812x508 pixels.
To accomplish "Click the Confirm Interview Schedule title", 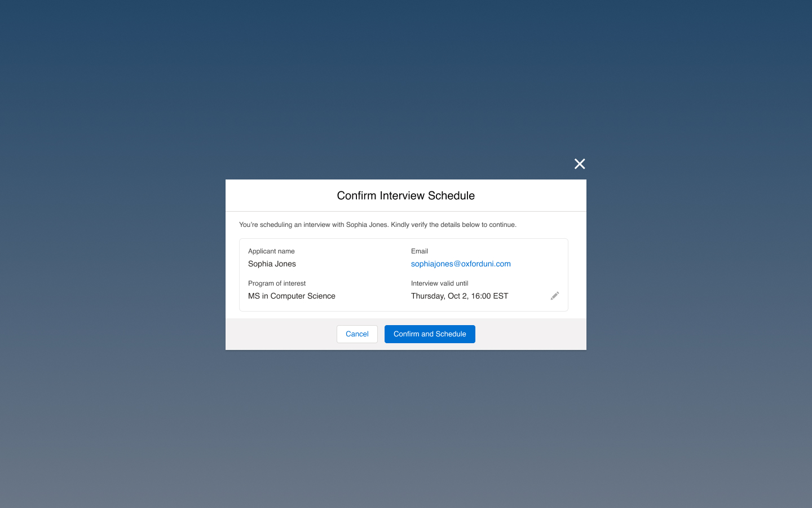I will [405, 195].
